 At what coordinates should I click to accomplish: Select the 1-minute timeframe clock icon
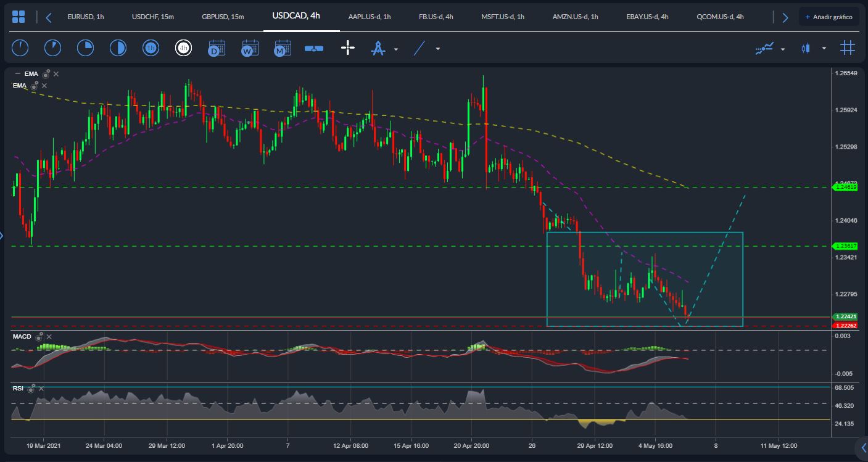point(20,47)
